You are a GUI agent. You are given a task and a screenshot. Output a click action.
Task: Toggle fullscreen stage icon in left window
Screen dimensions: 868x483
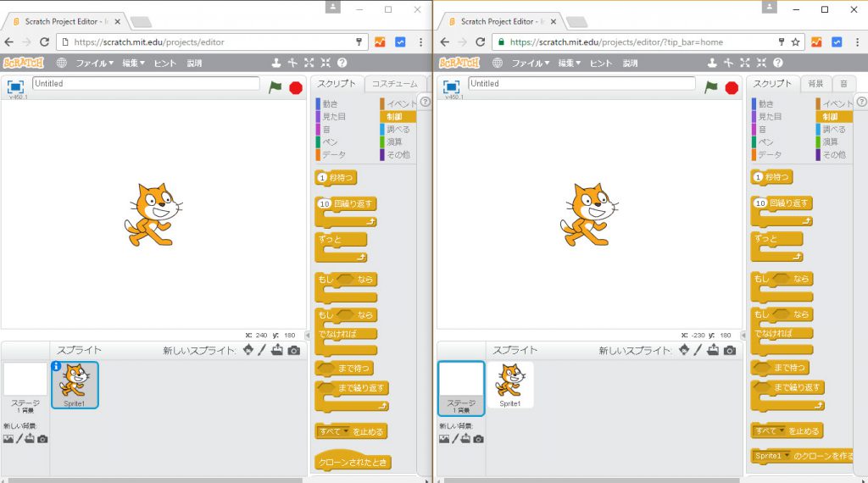click(15, 87)
